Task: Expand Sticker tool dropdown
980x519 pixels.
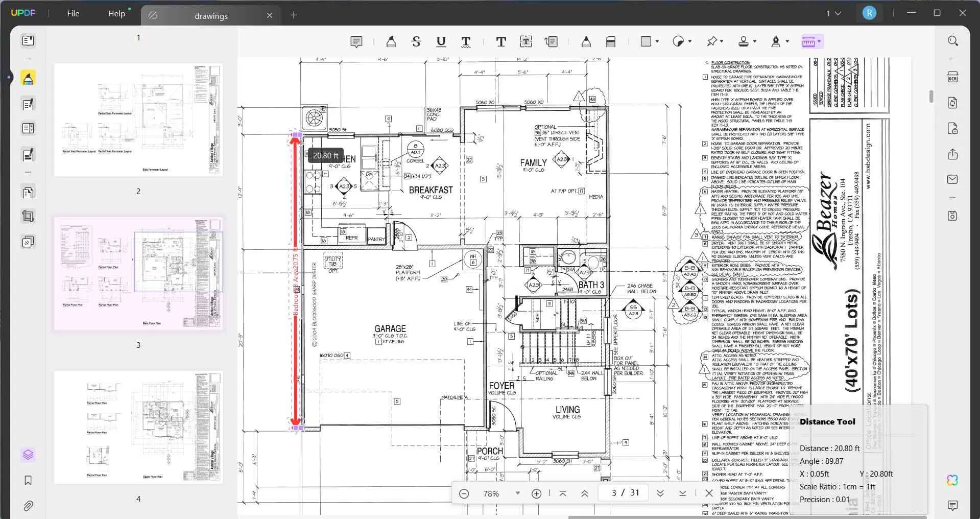Action: tap(690, 41)
